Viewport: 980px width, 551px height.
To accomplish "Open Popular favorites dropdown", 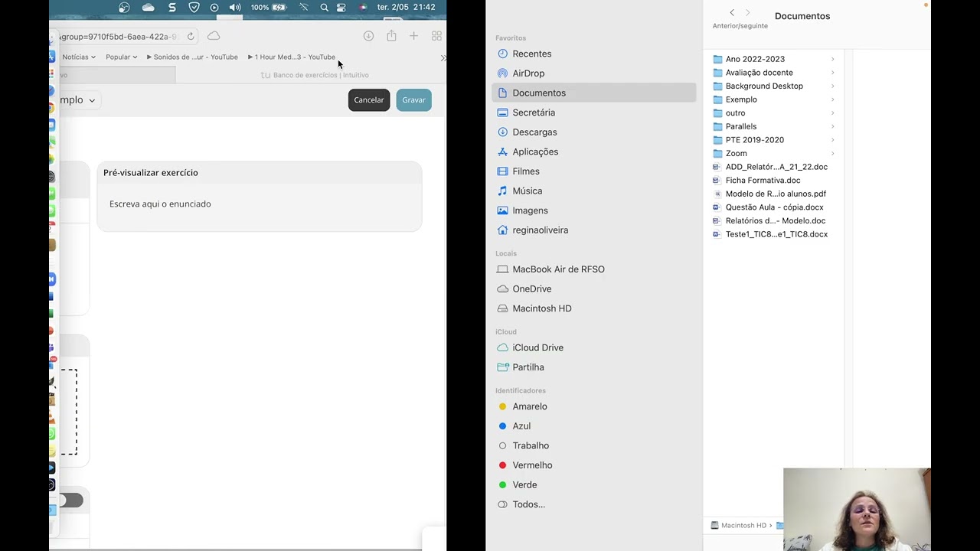I will coord(122,57).
